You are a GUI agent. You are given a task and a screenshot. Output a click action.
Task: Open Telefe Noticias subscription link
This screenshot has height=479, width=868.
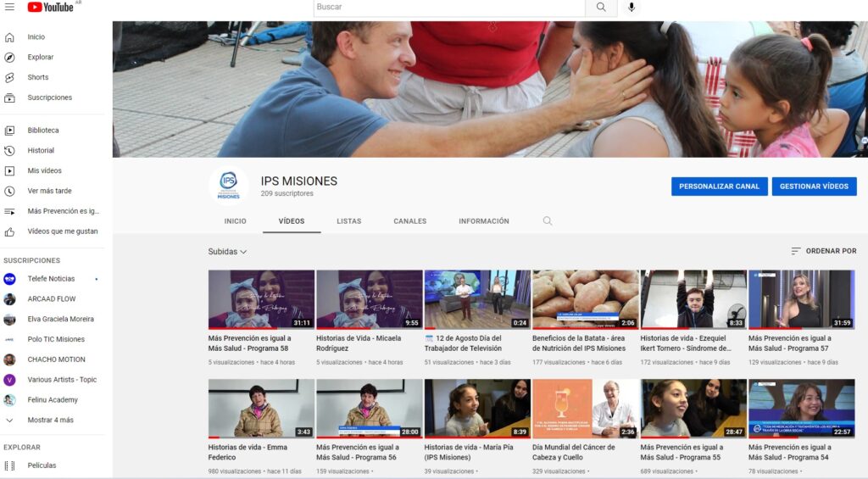pos(51,279)
